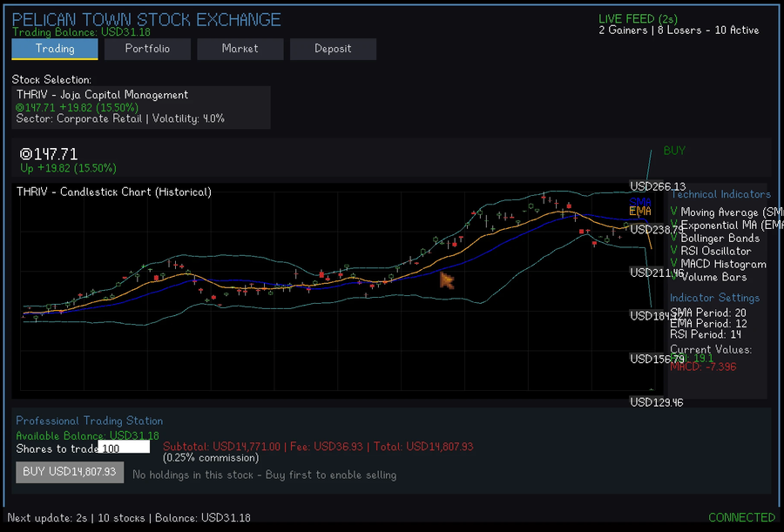Open the THRIV stock selection box
784x532 pixels.
coord(141,107)
